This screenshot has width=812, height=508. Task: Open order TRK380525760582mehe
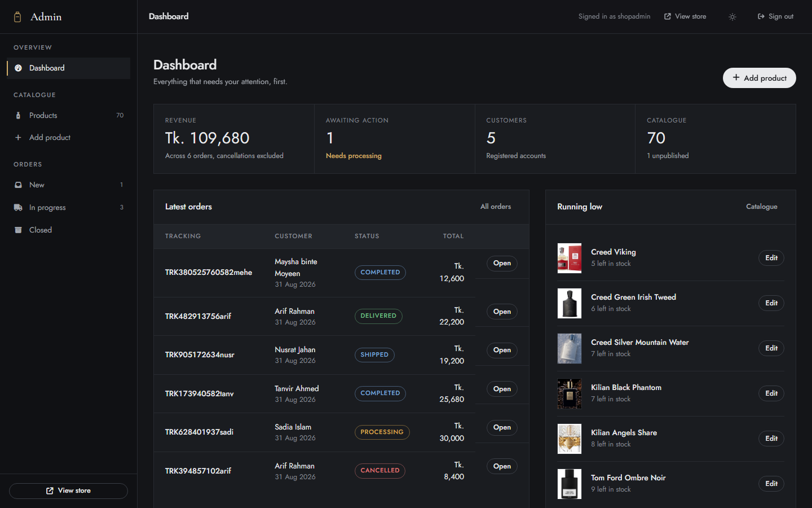pos(502,263)
